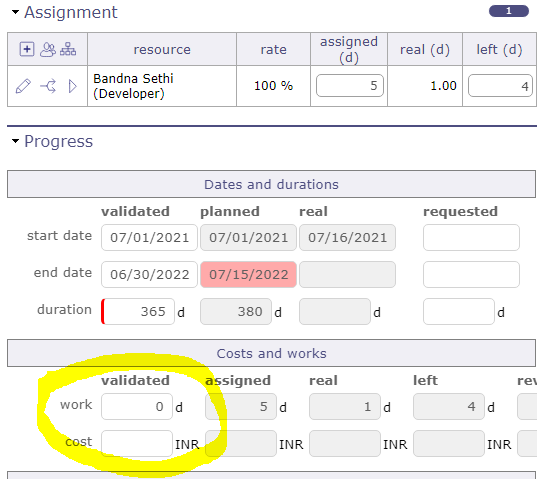This screenshot has height=479, width=540.
Task: Click the Dates and durations header
Action: coord(271,184)
